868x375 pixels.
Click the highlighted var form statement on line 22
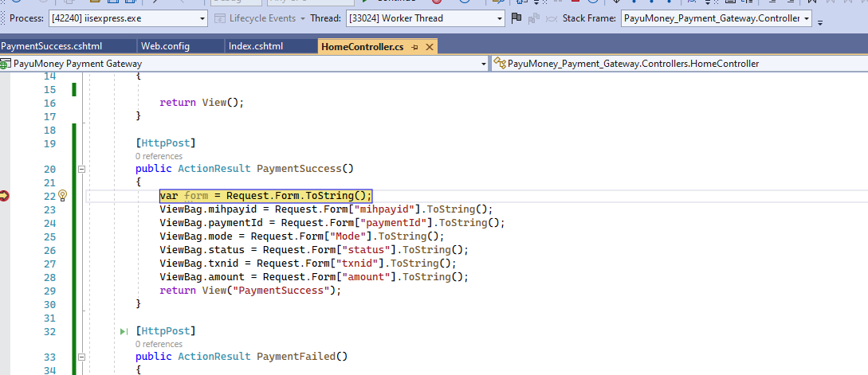coord(265,196)
